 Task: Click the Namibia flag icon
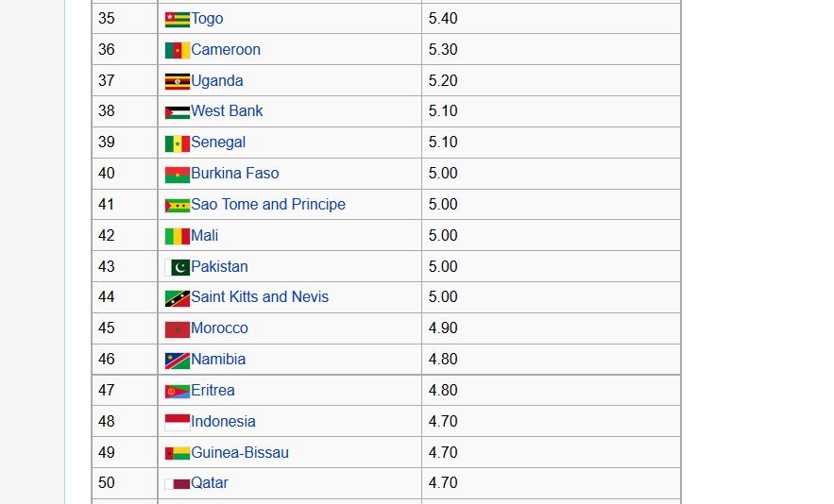coord(177,360)
